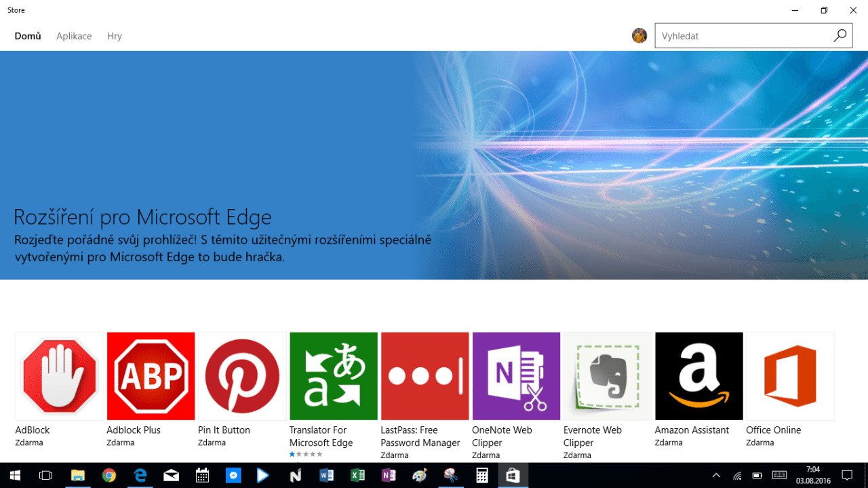Image resolution: width=868 pixels, height=488 pixels.
Task: Launch Google Chrome from taskbar
Action: (109, 476)
